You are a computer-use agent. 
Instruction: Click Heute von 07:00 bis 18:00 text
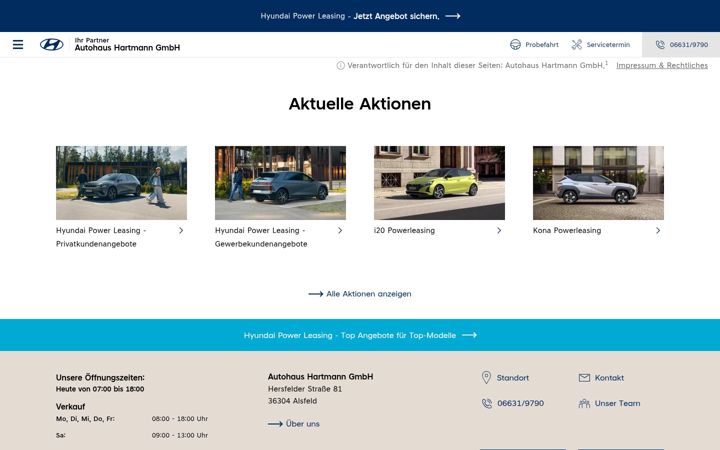100,389
